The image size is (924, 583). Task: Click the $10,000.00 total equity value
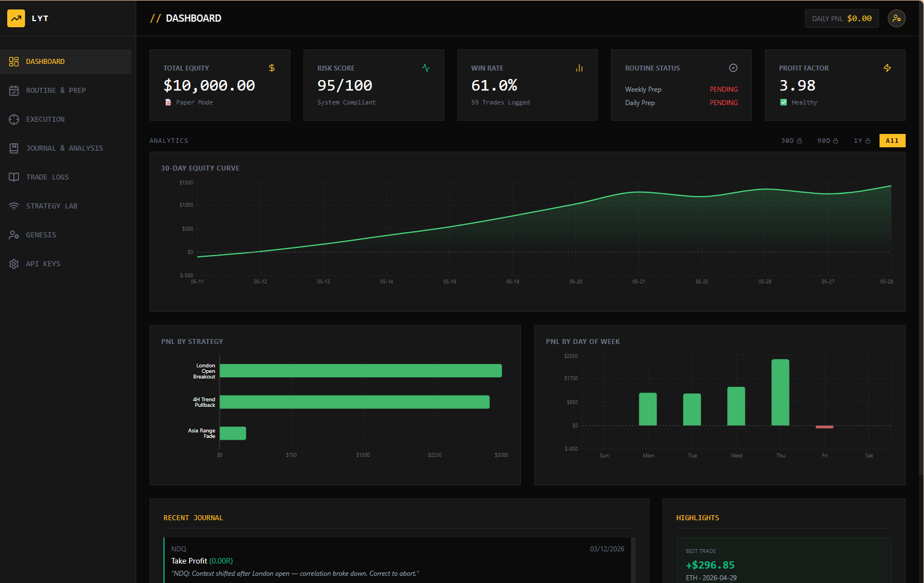pos(209,86)
